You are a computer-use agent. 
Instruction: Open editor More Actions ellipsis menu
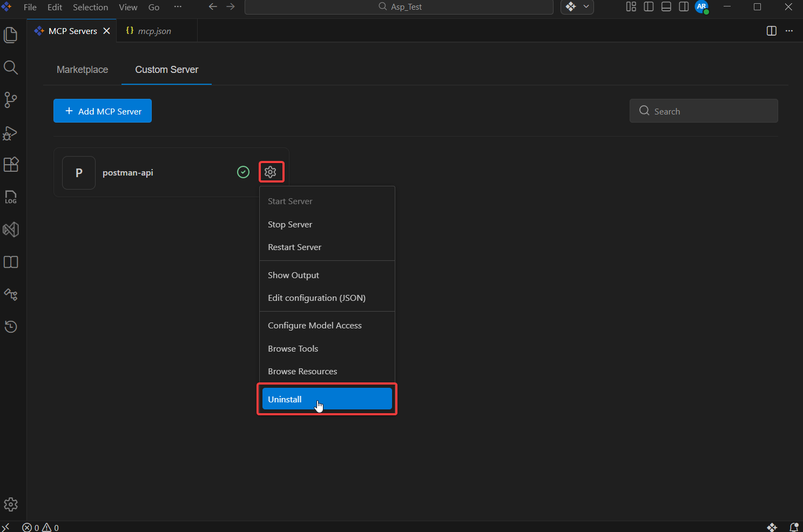click(x=789, y=31)
